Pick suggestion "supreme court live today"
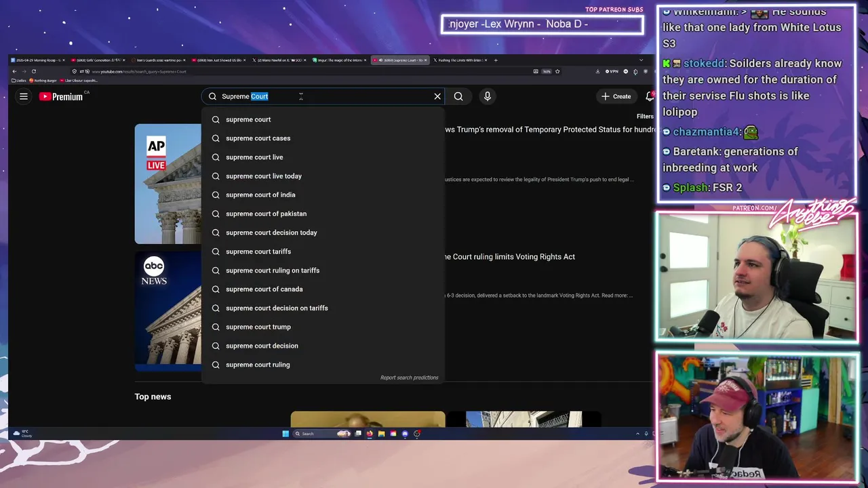 click(323, 176)
